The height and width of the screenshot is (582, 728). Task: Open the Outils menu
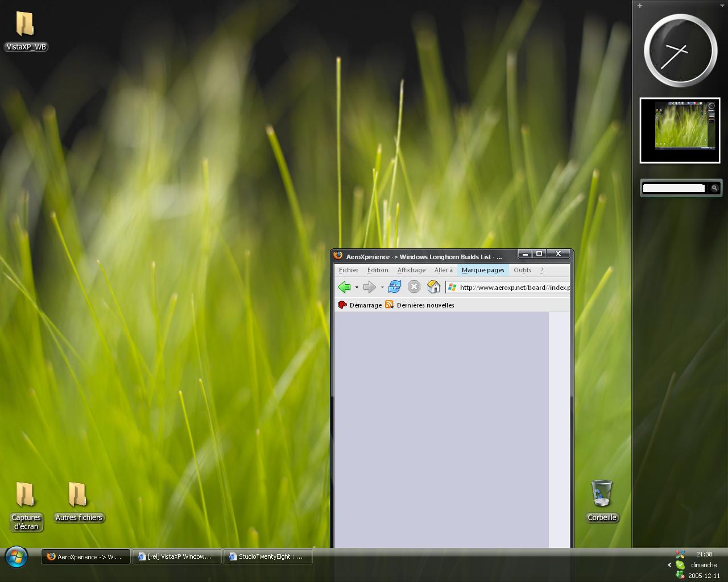coord(522,270)
